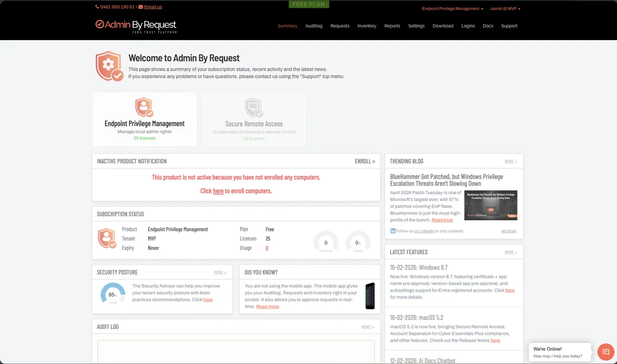Click 'here' to enroll computers

pyautogui.click(x=218, y=191)
